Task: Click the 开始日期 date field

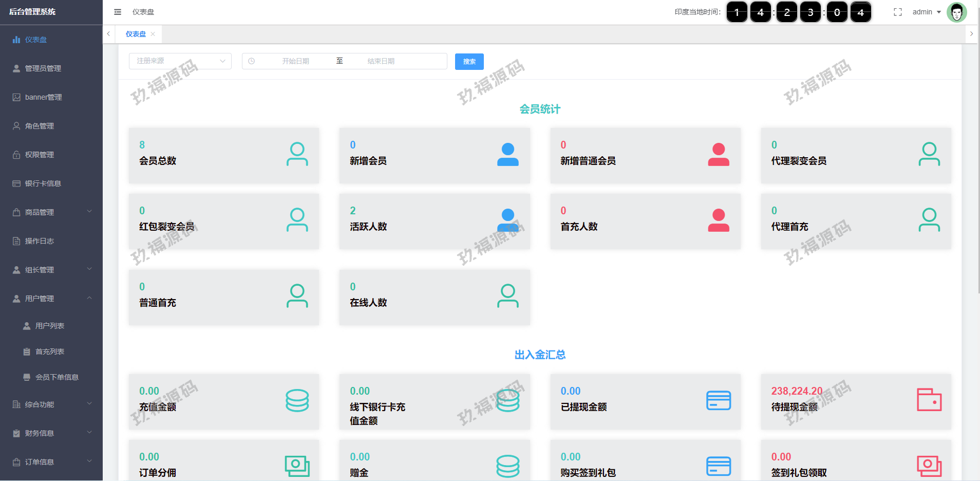Action: coord(295,61)
